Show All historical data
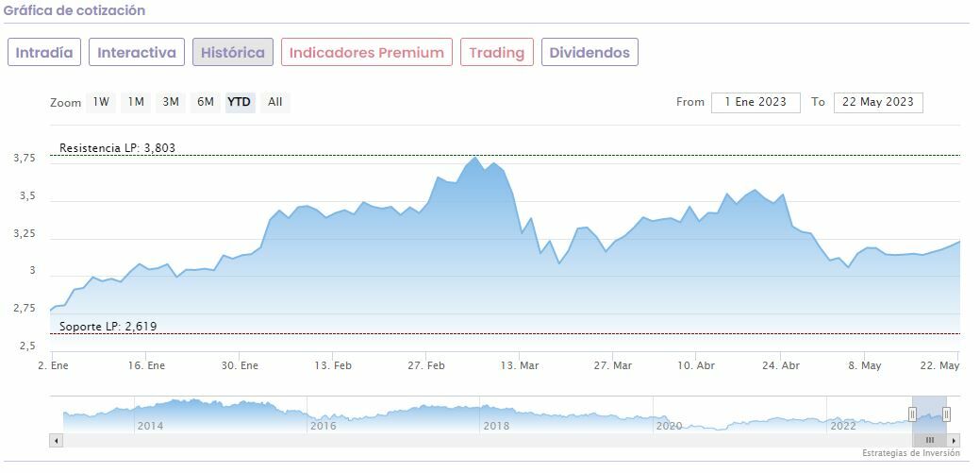Viewport: 980px width, 473px height. [274, 102]
